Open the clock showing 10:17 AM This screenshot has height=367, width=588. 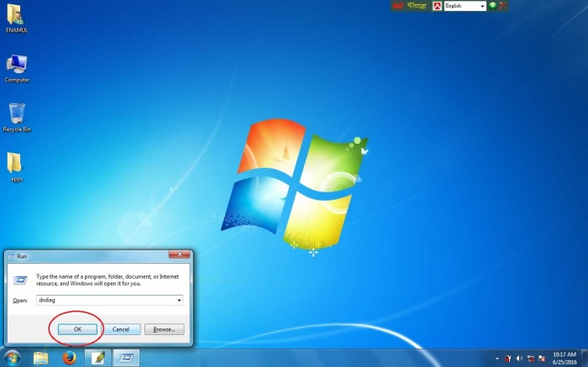pyautogui.click(x=564, y=359)
